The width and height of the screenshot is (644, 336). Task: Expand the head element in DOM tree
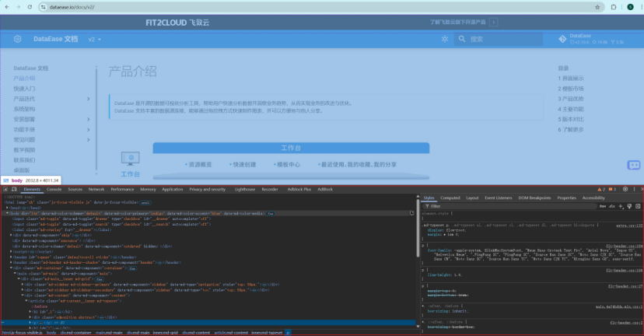pos(7,208)
